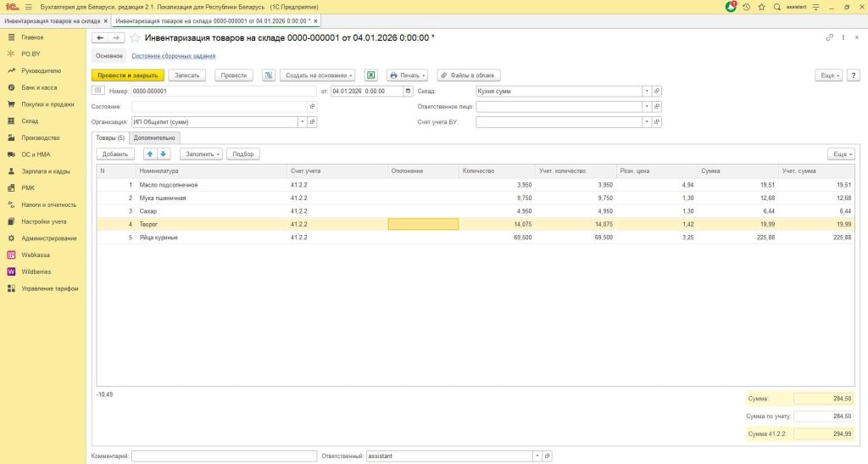Switch to the Дополнительно tab

point(154,137)
